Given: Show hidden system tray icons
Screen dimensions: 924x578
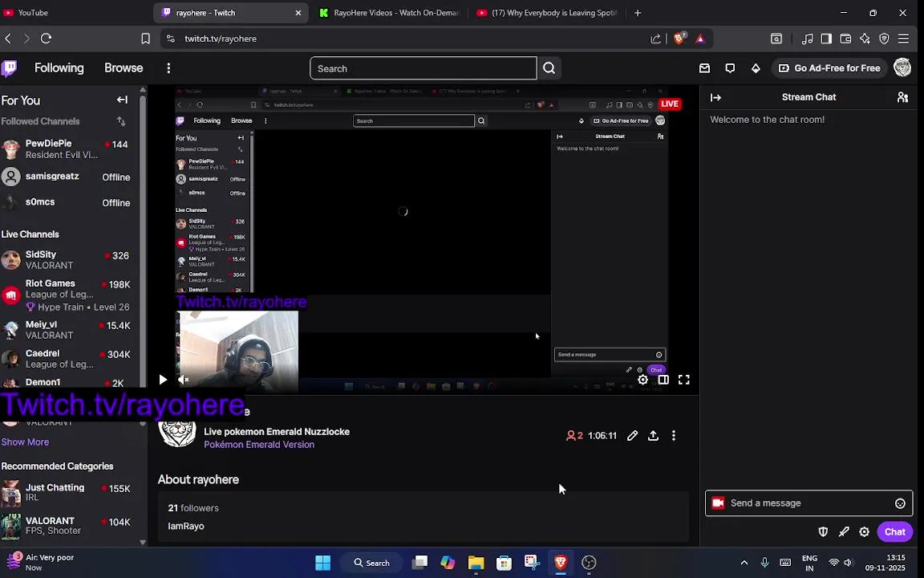Looking at the screenshot, I should click(744, 563).
